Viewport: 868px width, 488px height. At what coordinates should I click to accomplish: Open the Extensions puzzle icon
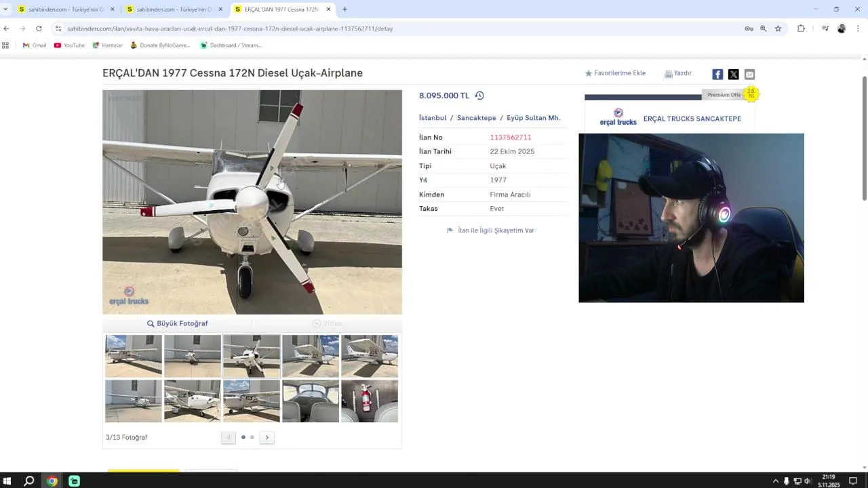[801, 28]
